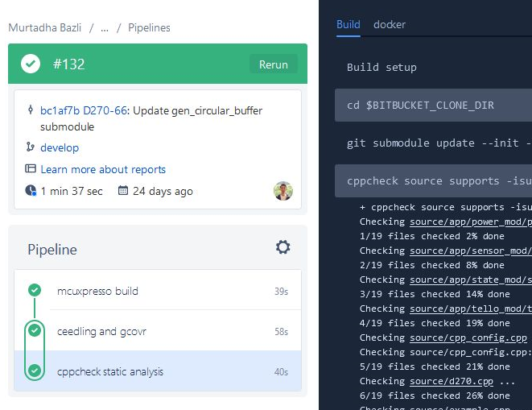Click the user avatar thumbnail
Screen dimensions: 532x410
(x=283, y=191)
